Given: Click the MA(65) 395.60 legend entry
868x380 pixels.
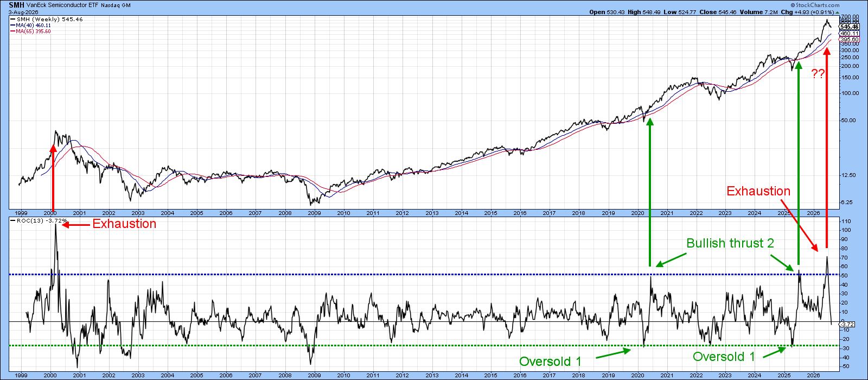Looking at the screenshot, I should [31, 31].
